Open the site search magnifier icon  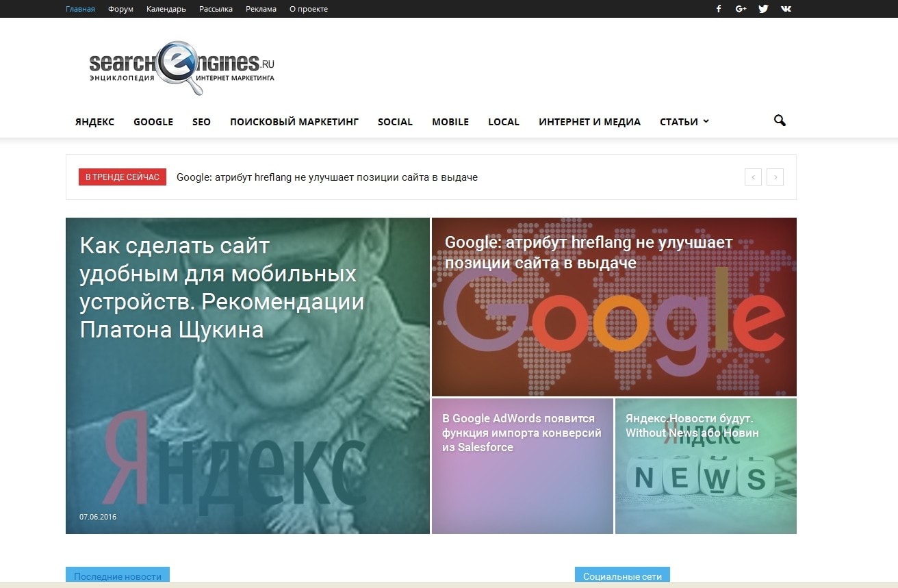(780, 120)
